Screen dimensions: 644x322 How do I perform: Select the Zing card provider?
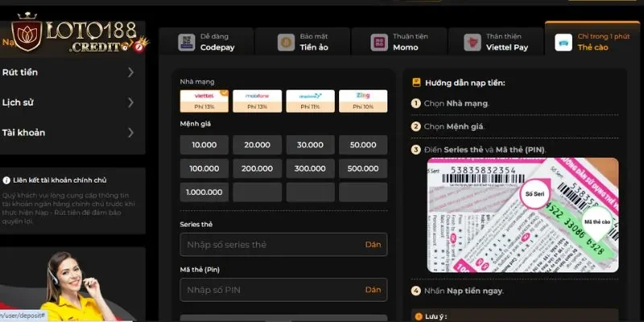point(363,101)
